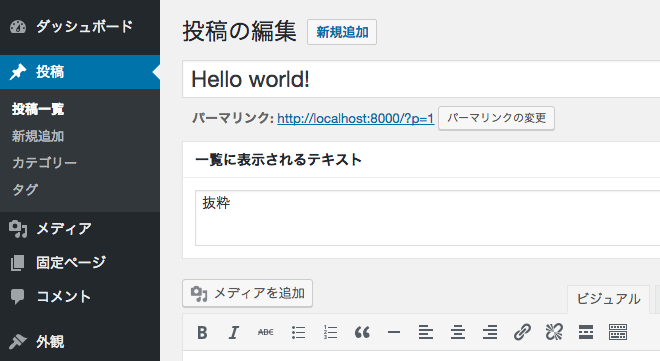The height and width of the screenshot is (361, 660).
Task: Click the dashboard gauge icon
Action: (18, 27)
